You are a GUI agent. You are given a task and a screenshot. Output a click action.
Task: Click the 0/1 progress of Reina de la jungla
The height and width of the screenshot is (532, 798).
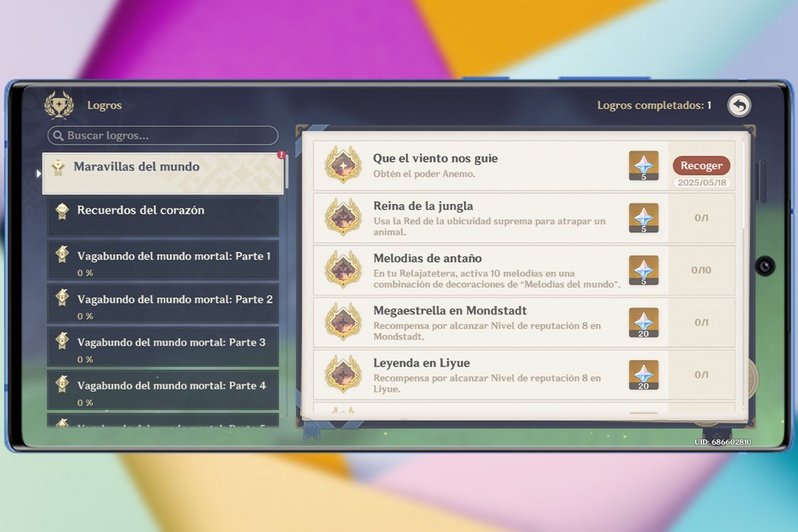702,217
